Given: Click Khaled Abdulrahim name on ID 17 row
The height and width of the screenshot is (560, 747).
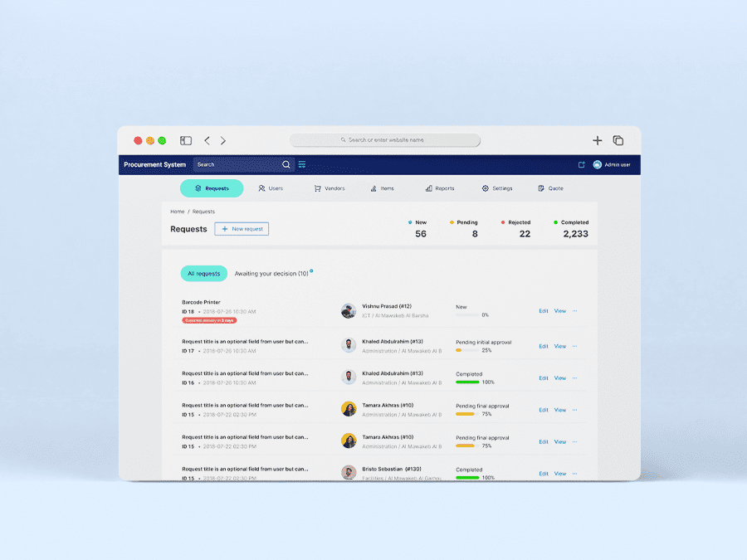Looking at the screenshot, I should tap(393, 342).
